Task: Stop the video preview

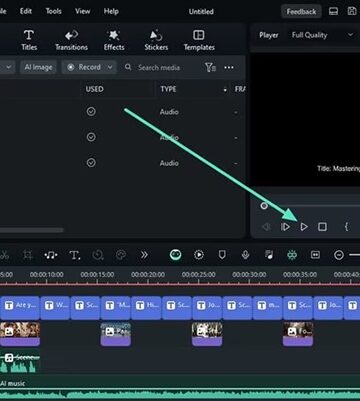Action: click(322, 227)
